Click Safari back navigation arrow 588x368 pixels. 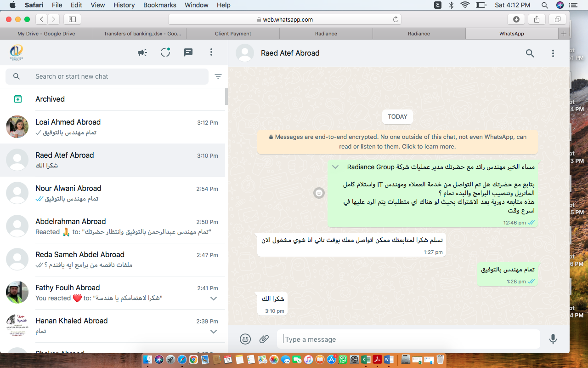pyautogui.click(x=42, y=19)
